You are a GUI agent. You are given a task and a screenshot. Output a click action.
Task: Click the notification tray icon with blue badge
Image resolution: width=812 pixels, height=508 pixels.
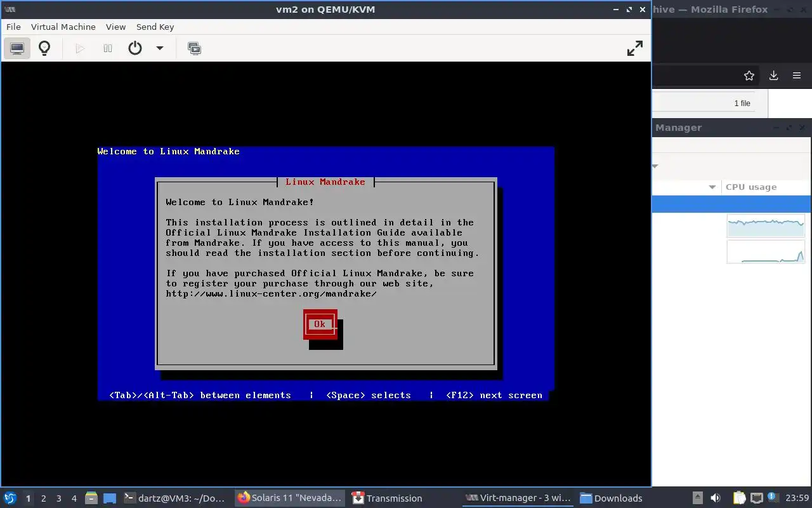click(772, 497)
